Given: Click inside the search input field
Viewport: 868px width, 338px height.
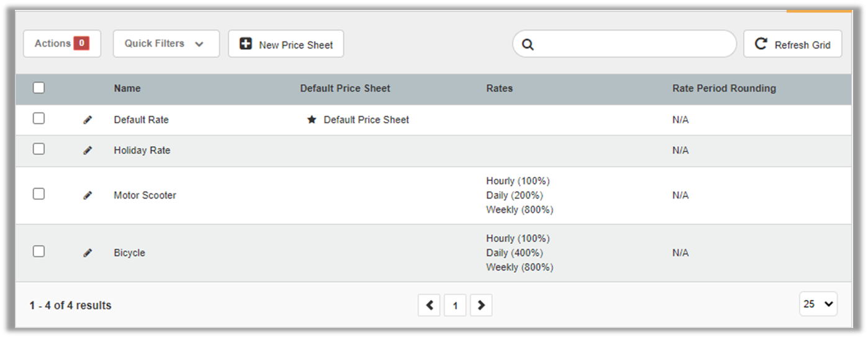Looking at the screenshot, I should pyautogui.click(x=630, y=45).
